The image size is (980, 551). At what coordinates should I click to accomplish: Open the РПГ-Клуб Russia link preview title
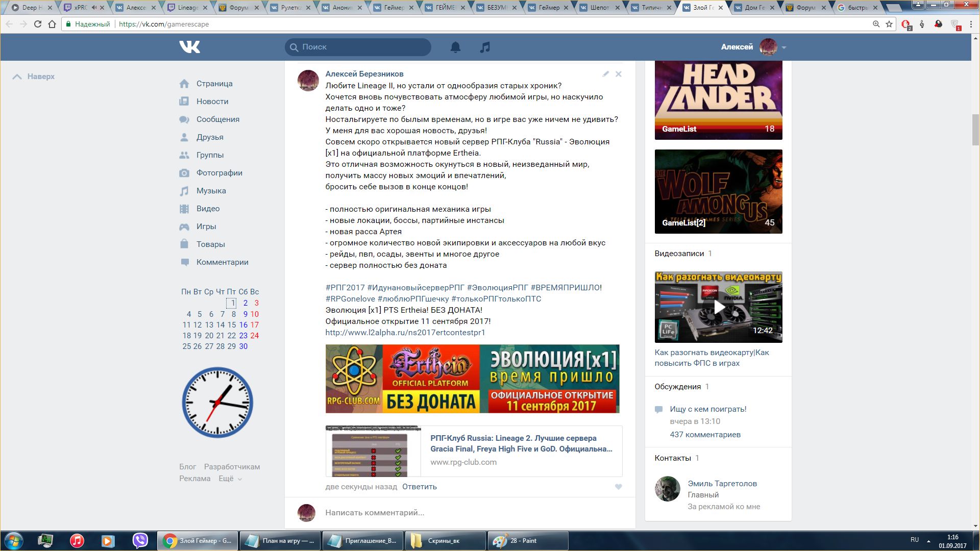(x=521, y=443)
